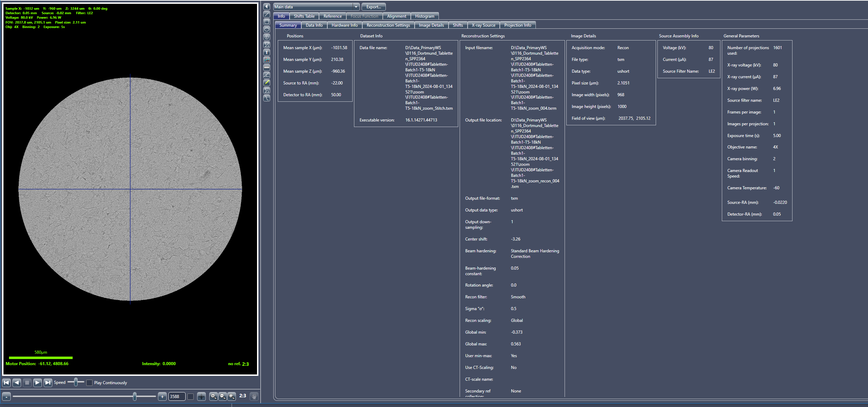
Task: Enable Play Continuously checkbox
Action: (89, 383)
